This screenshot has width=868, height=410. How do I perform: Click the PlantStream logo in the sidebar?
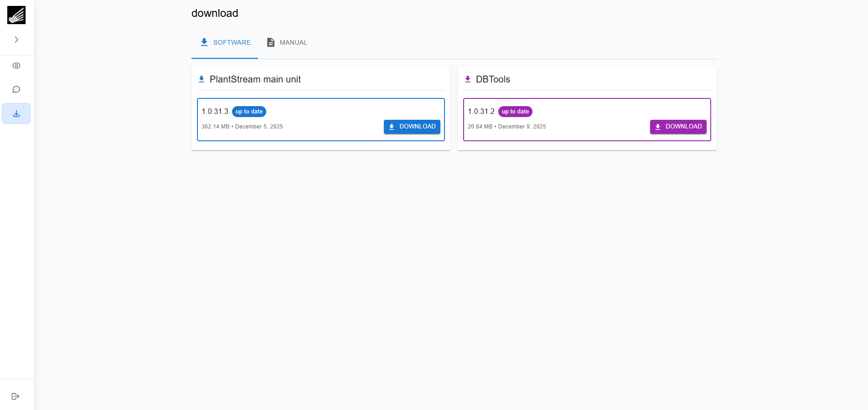pos(16,15)
